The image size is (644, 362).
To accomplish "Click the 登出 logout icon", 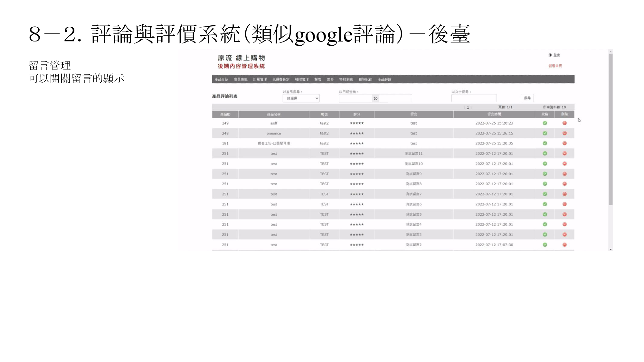I will point(550,55).
